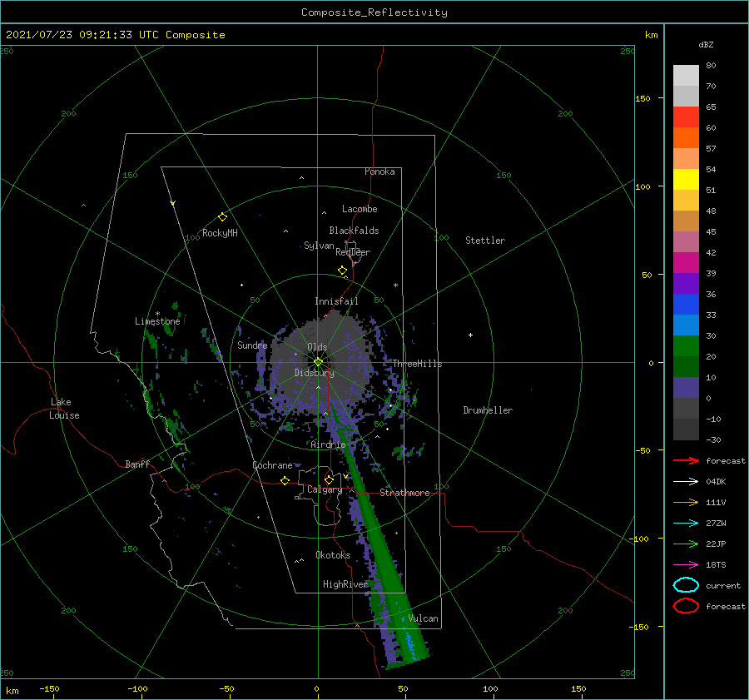The width and height of the screenshot is (749, 700).
Task: Select the white 04DK arrow legend icon
Action: coord(686,482)
